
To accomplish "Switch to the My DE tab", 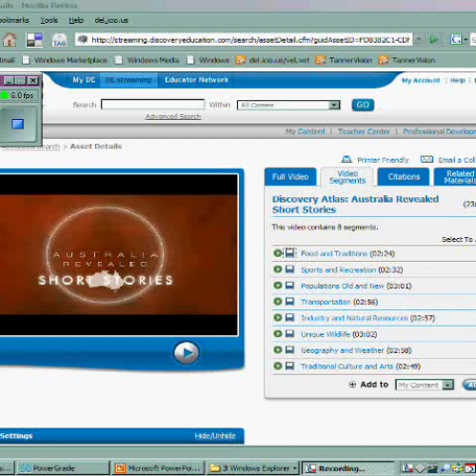I will pos(84,80).
